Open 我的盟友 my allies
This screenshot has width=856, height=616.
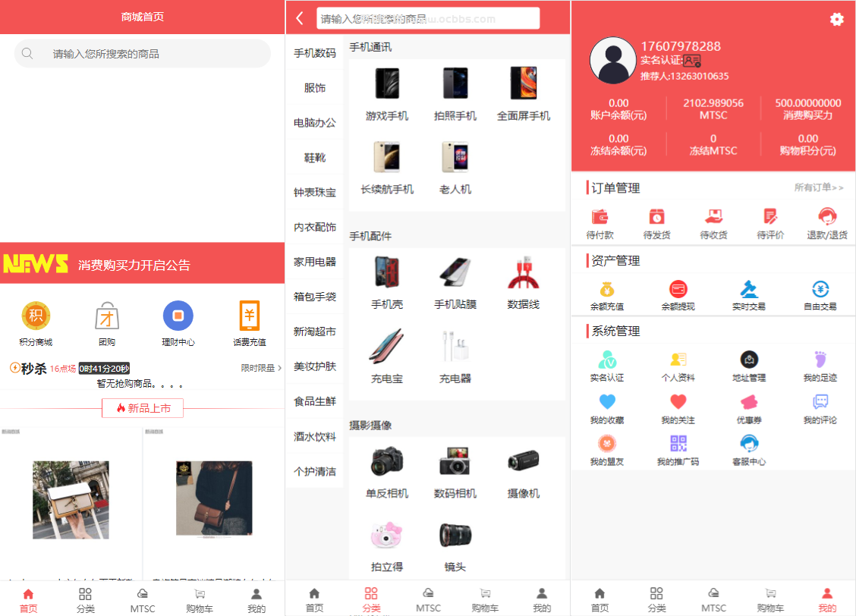click(607, 451)
